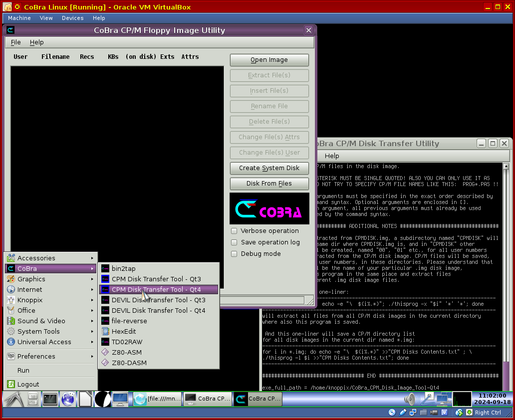Viewport: 515px width, 420px height.
Task: Expand the Graphics submenu
Action: click(x=31, y=279)
